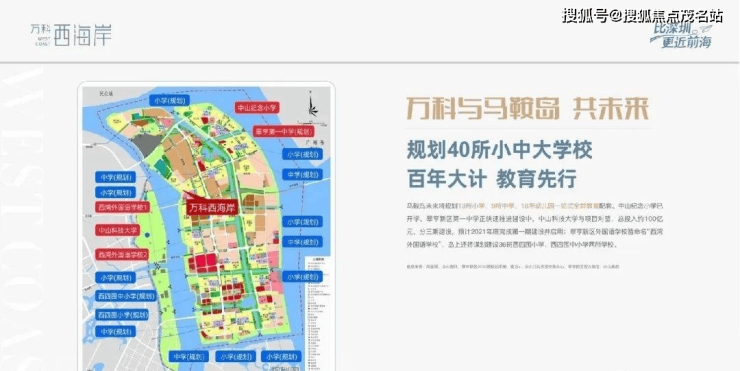This screenshot has height=371, width=740.
Task: Click the 规划40所小中大学校 subtitle
Action: (499, 151)
